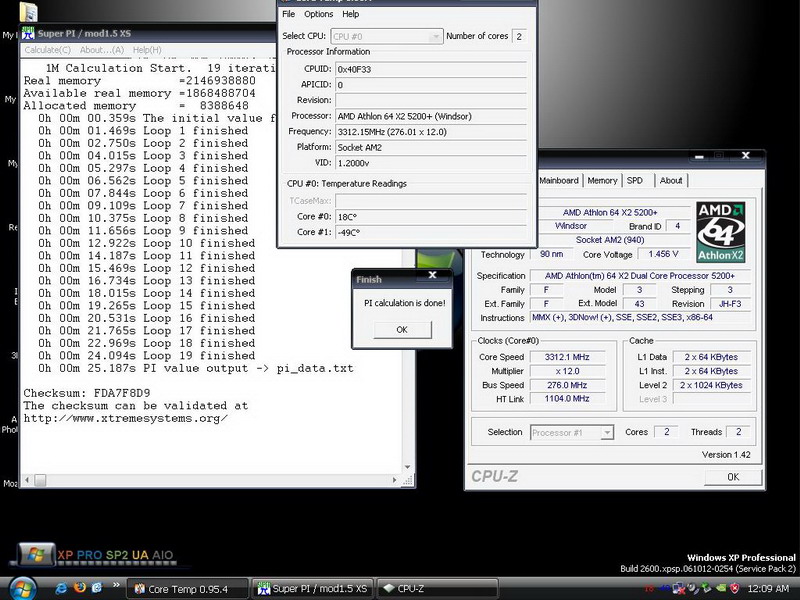Viewport: 800px width, 600px height.
Task: Minimize the CPU-Z window
Action: click(x=699, y=156)
